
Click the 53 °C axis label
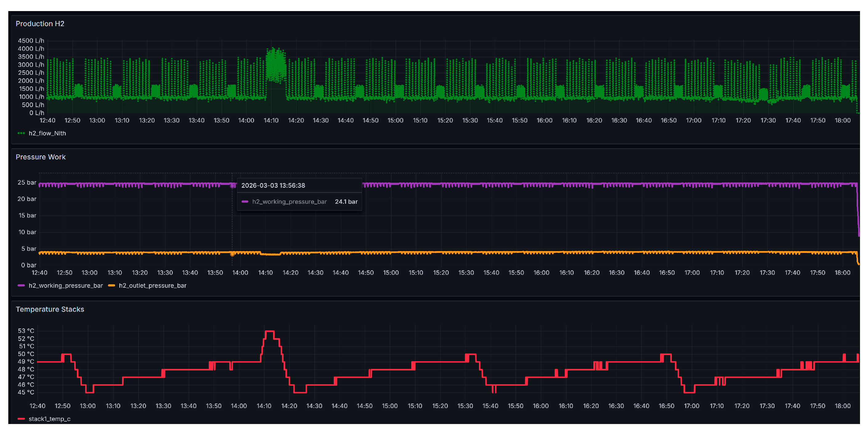coord(26,331)
